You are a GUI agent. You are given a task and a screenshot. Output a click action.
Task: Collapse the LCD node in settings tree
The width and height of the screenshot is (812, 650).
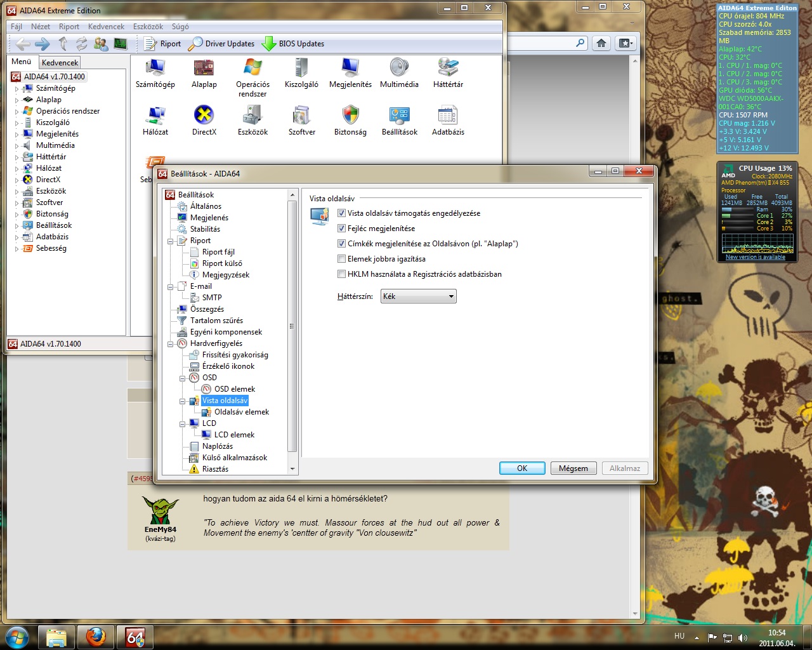183,424
